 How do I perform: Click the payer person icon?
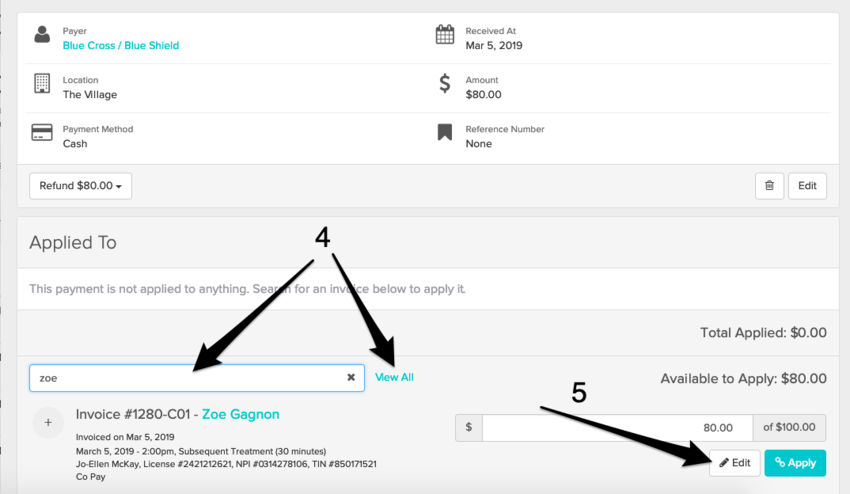coord(42,36)
